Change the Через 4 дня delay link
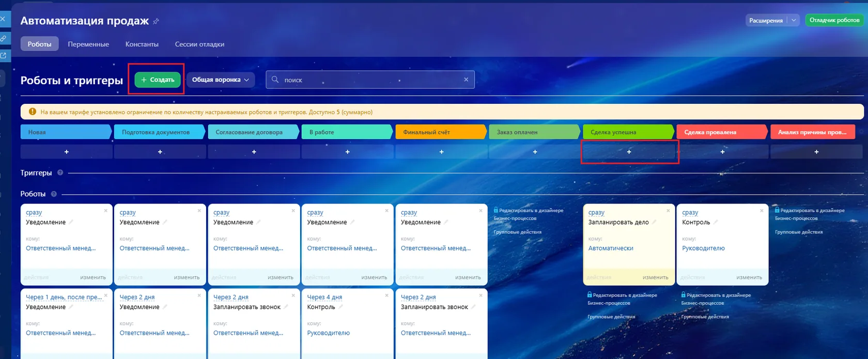The image size is (868, 359). coord(324,297)
